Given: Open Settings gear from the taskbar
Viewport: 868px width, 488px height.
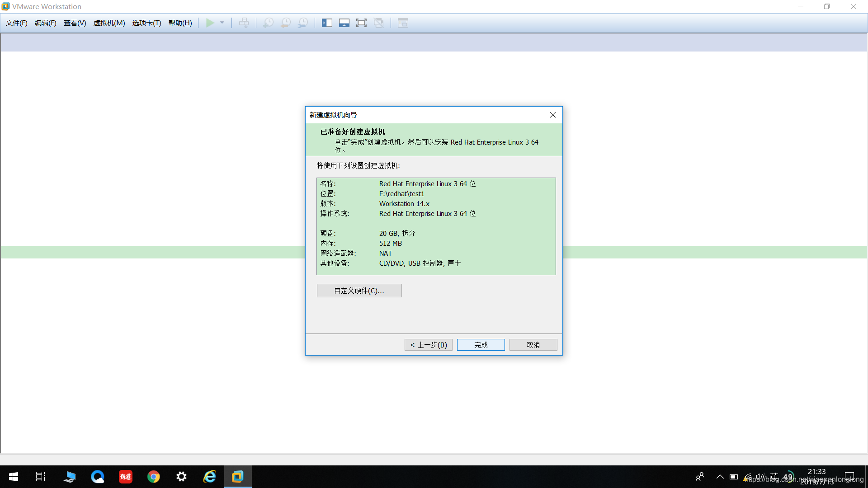Looking at the screenshot, I should [182, 477].
